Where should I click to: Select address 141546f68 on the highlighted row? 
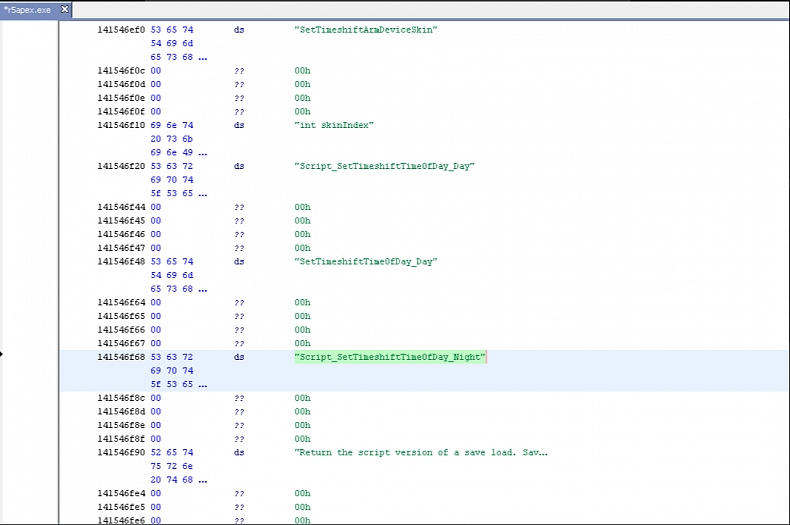[121, 357]
